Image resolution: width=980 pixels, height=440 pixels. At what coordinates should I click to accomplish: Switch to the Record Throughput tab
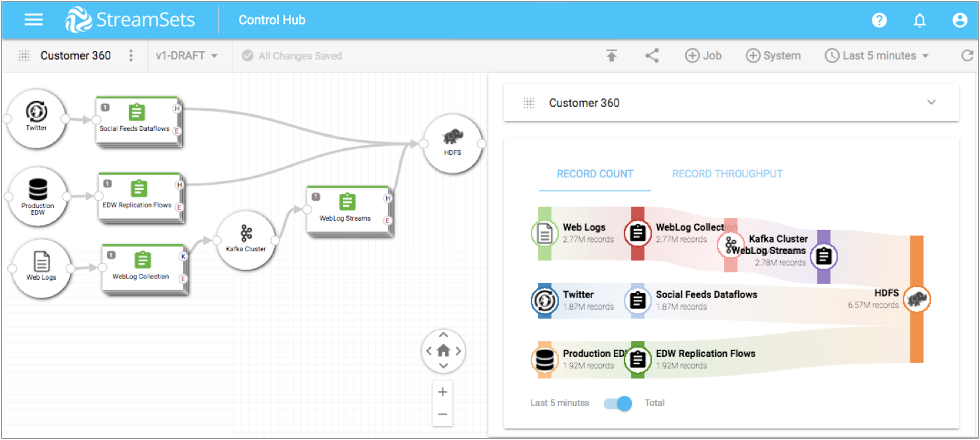point(727,174)
